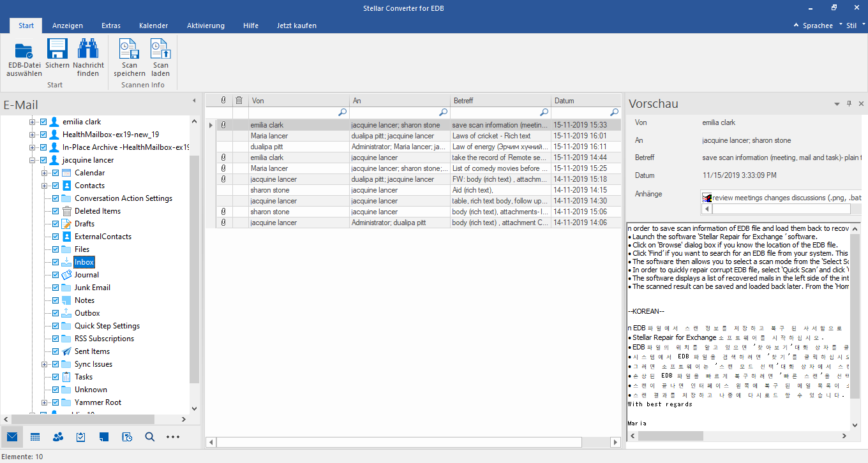Switch to calendar view in bottom bar
Viewport: 868px width, 463px height.
(x=35, y=437)
